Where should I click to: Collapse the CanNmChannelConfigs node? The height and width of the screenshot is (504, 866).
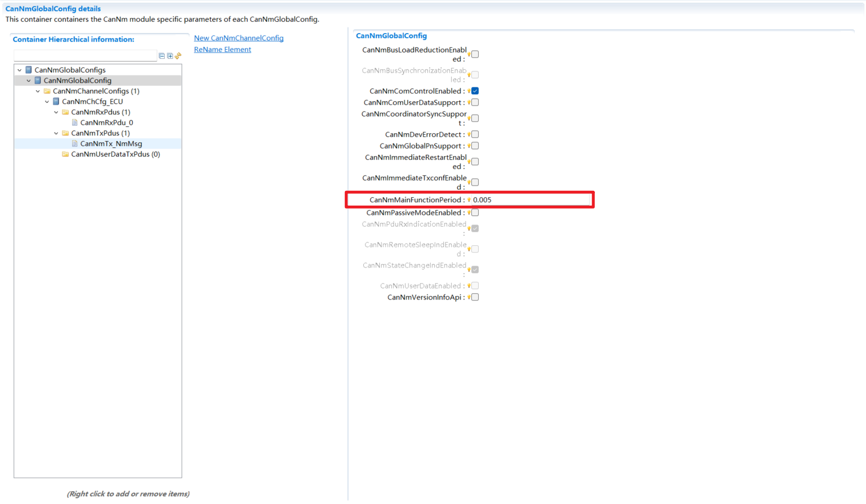38,90
